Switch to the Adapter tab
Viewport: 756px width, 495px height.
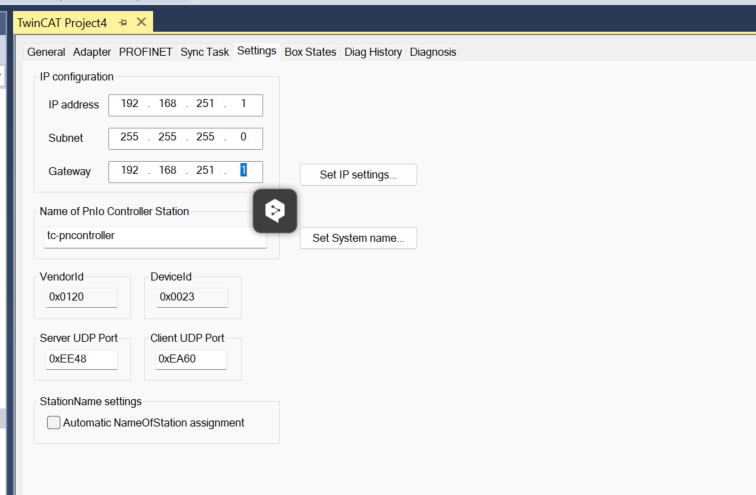click(x=92, y=52)
